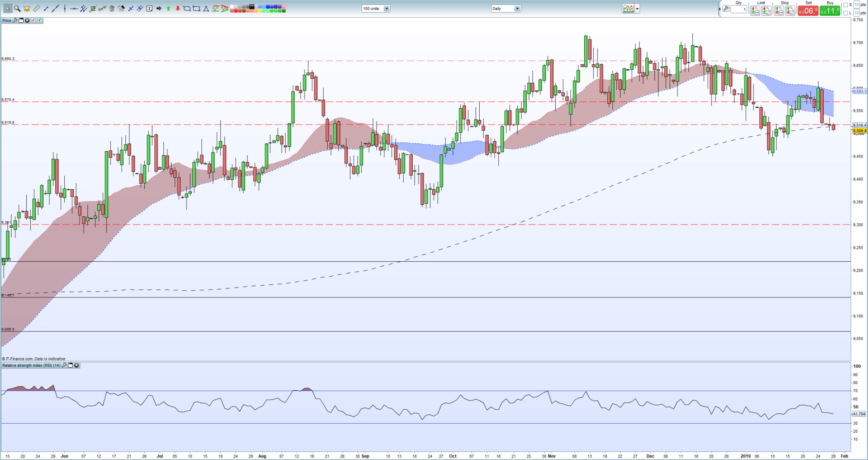The height and width of the screenshot is (460, 868).
Task: Select the regression channel tool
Action: coord(102,8)
